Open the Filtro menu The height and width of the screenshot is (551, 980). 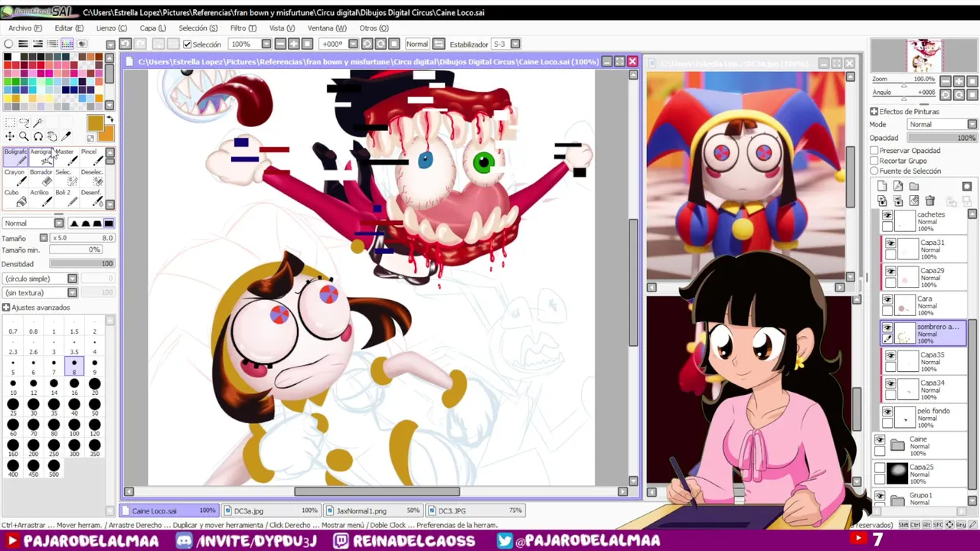(243, 28)
